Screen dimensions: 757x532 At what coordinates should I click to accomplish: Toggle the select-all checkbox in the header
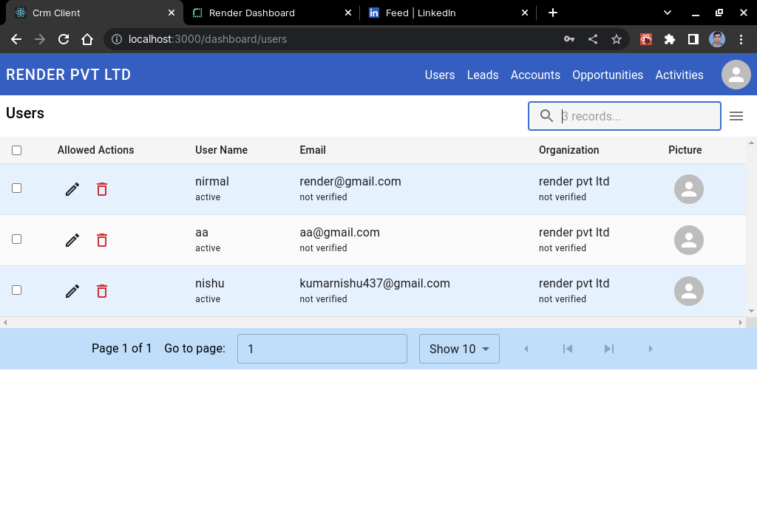point(16,150)
